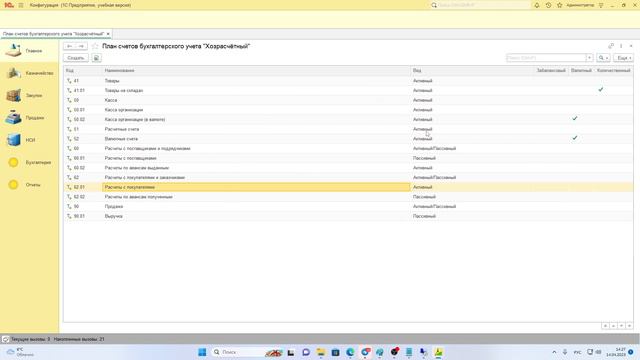Expand the search field history dropdown arrow
640x360 pixels.
(x=589, y=58)
